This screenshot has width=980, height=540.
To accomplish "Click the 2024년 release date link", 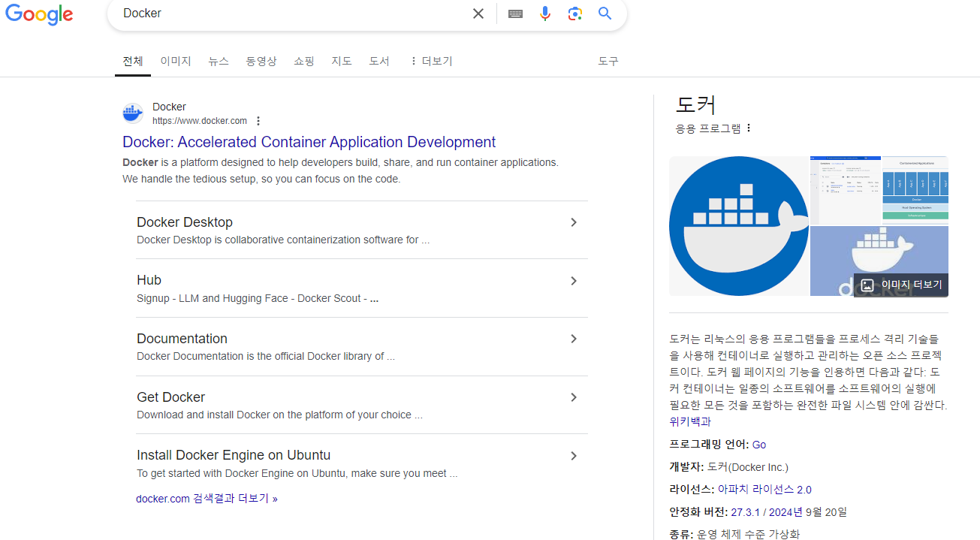I will [786, 512].
